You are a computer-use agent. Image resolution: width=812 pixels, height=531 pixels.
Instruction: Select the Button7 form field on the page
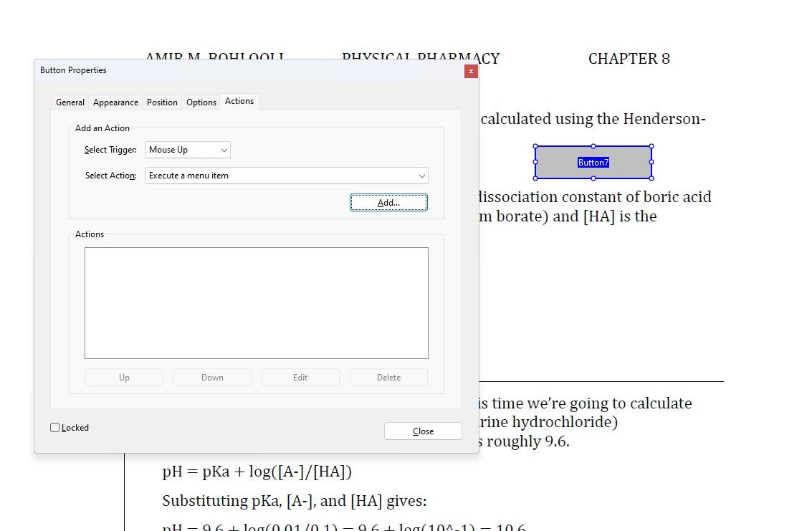[x=593, y=162]
